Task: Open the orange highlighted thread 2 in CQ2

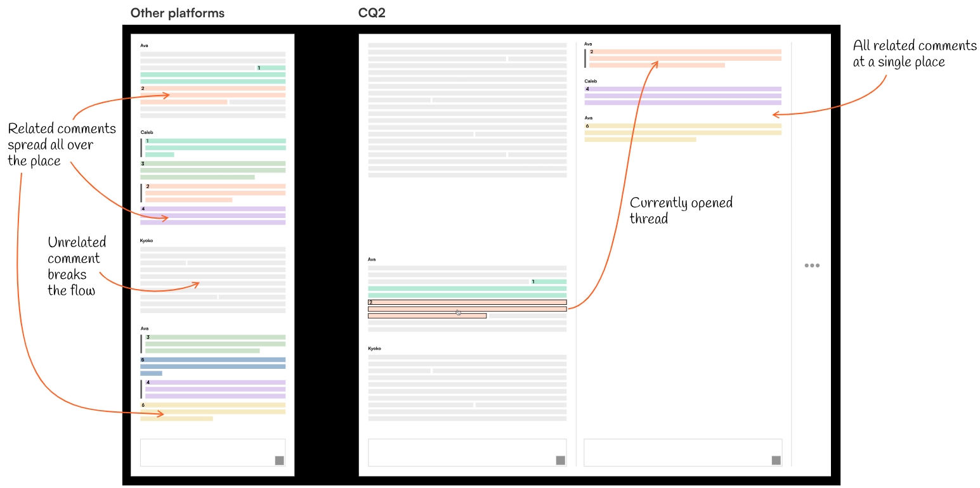Action: click(466, 309)
